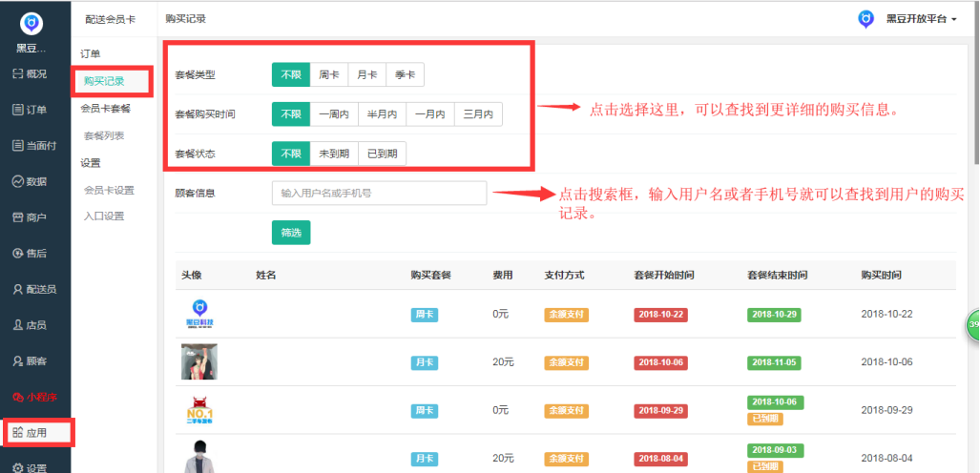The image size is (980, 473).
Task: Click the 概况 icon in the sidebar
Action: click(x=17, y=73)
